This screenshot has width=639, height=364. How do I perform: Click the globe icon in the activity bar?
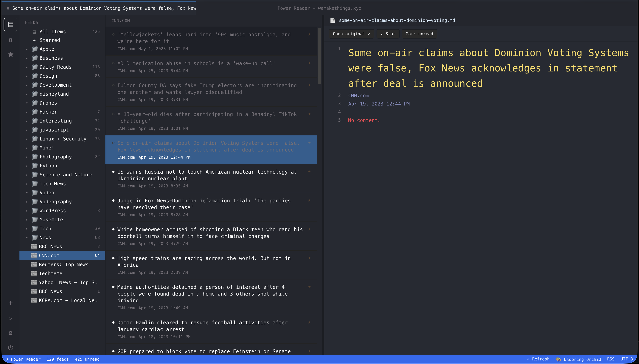tap(10, 40)
